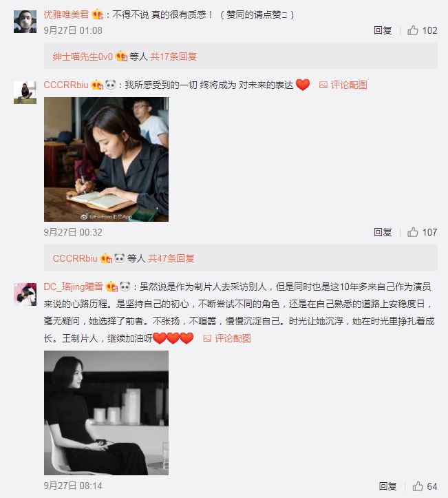Click the 评论配图 image icon on CCCRRbiu's comment
This screenshot has height=498, width=448.
point(323,85)
